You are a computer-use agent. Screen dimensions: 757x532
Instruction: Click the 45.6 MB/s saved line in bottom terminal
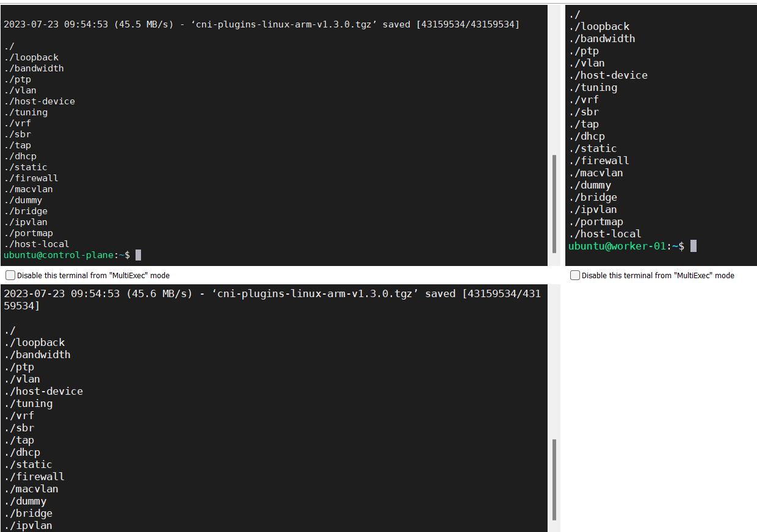[272, 293]
